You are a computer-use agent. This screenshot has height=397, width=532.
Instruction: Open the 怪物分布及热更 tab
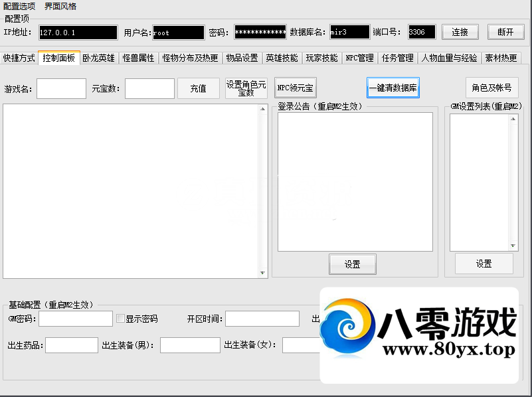(x=191, y=58)
